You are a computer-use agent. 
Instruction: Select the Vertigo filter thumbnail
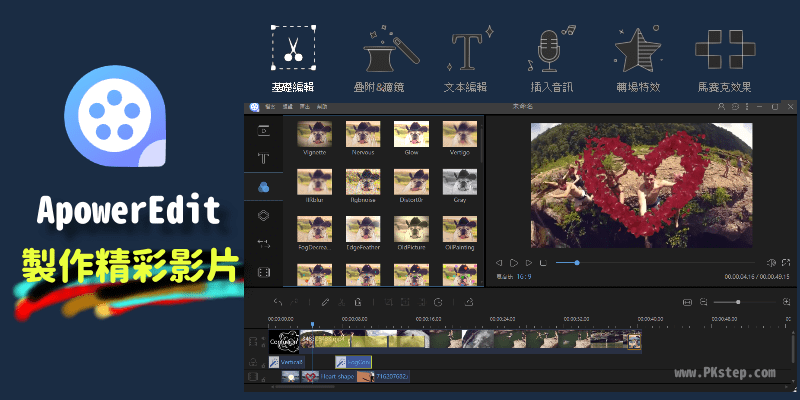(x=460, y=134)
